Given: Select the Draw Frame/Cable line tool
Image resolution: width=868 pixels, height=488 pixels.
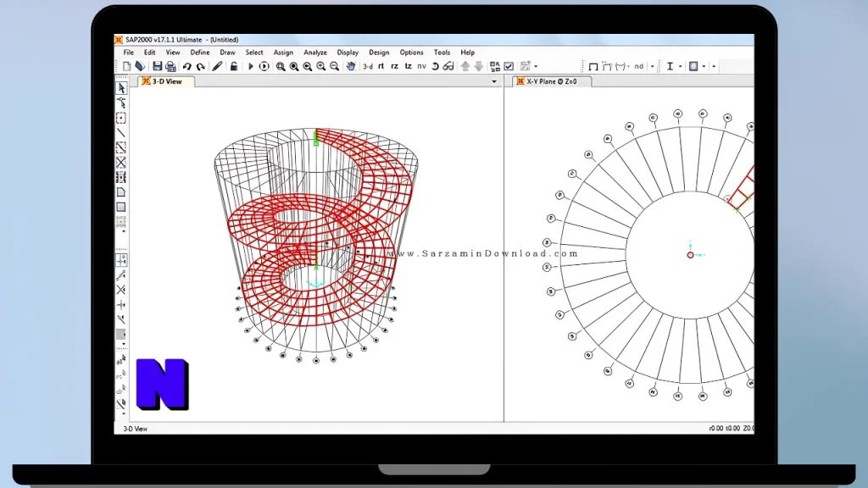Looking at the screenshot, I should pos(121,133).
